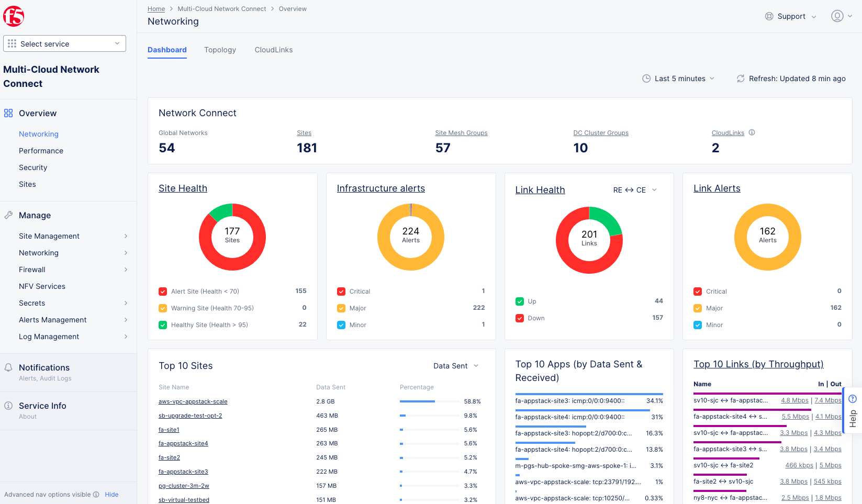Uncheck Healthy Site in the Site Health legend

coord(163,324)
